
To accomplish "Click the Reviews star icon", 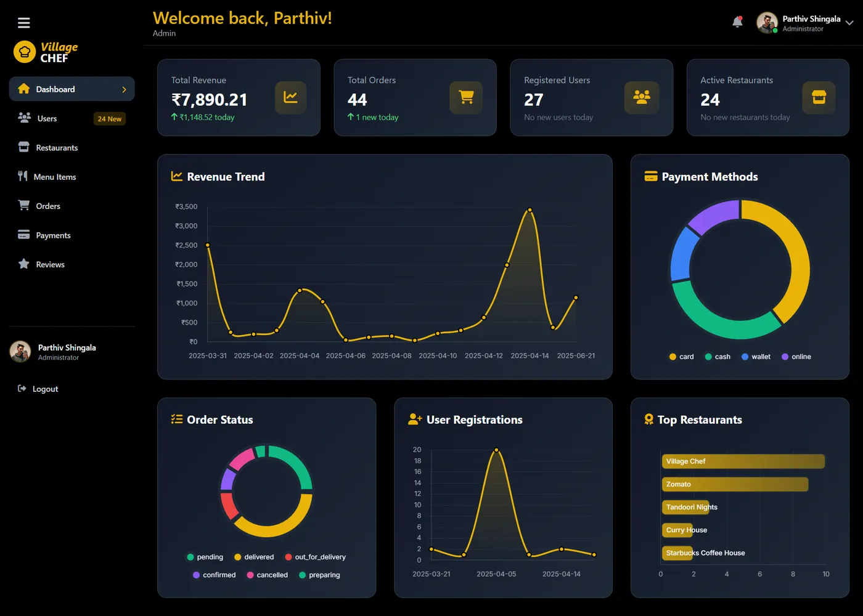I will pos(24,264).
